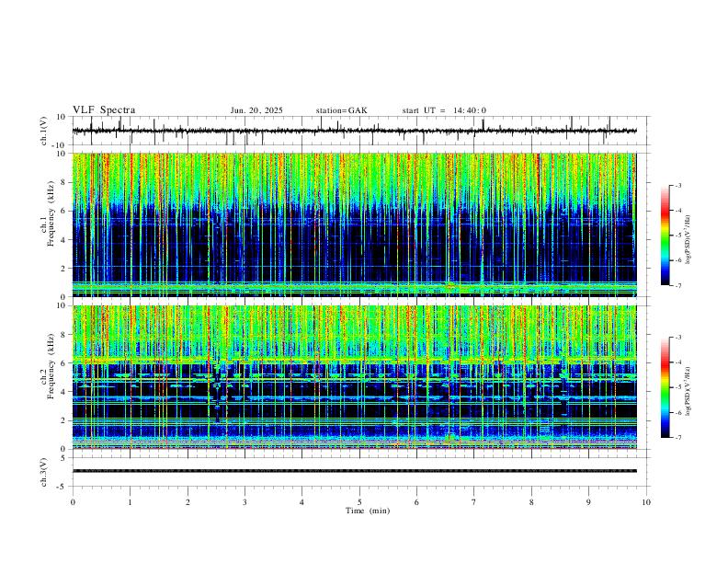
Task: Click '-4' tick on ch.2 color bar
Action: 677,362
